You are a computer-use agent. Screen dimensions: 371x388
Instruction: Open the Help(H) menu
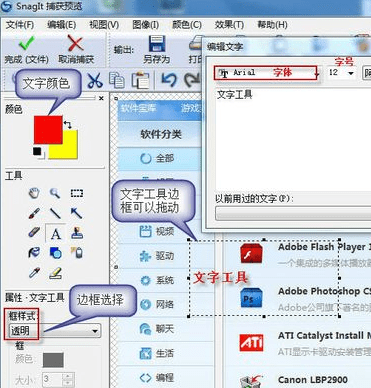[272, 24]
